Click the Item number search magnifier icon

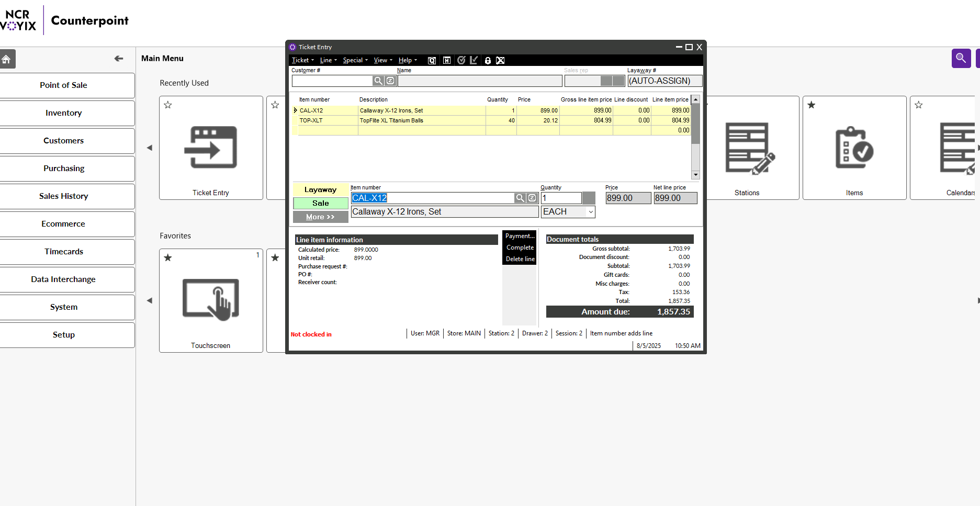[520, 198]
